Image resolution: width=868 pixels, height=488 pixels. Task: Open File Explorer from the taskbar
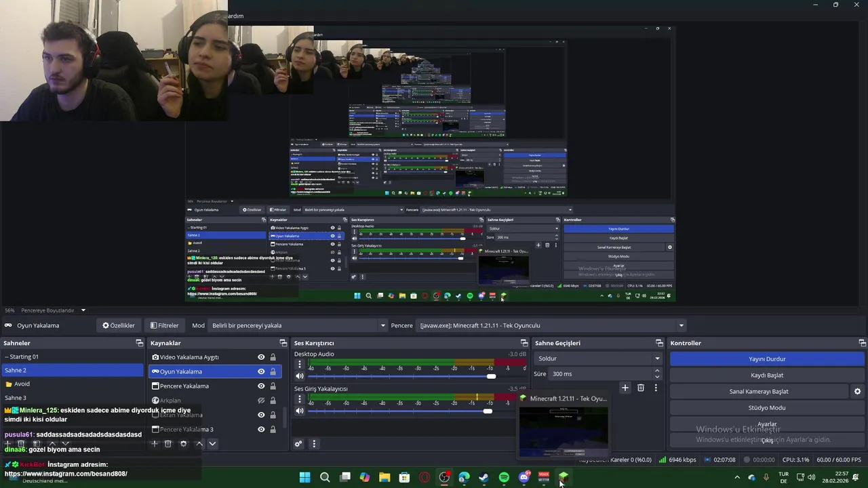[384, 477]
